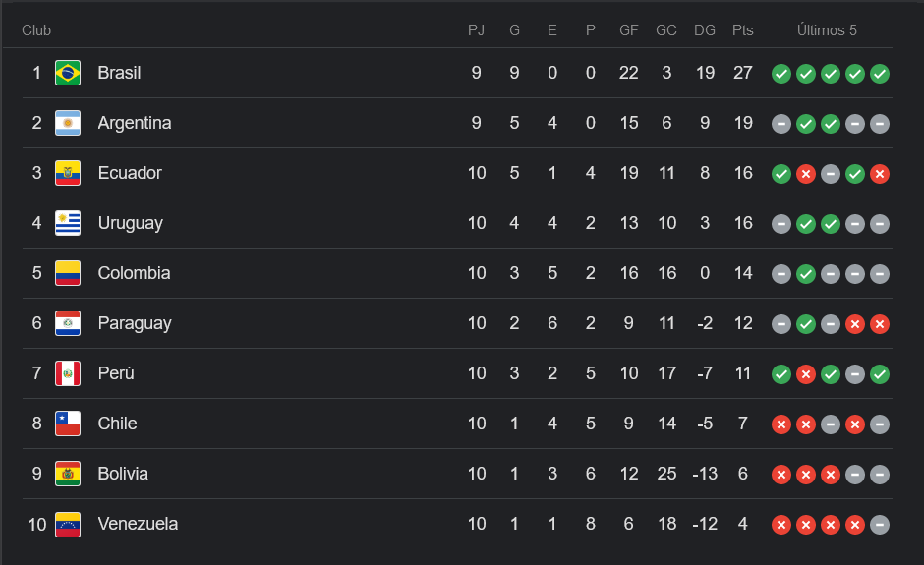Viewport: 924px width, 565px height.
Task: Click Venezuela's most recent draw icon
Action: [x=880, y=525]
